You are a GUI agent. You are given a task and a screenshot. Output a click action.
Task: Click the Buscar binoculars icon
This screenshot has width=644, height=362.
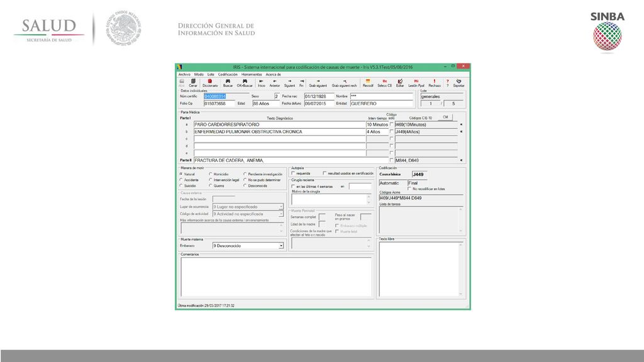228,81
